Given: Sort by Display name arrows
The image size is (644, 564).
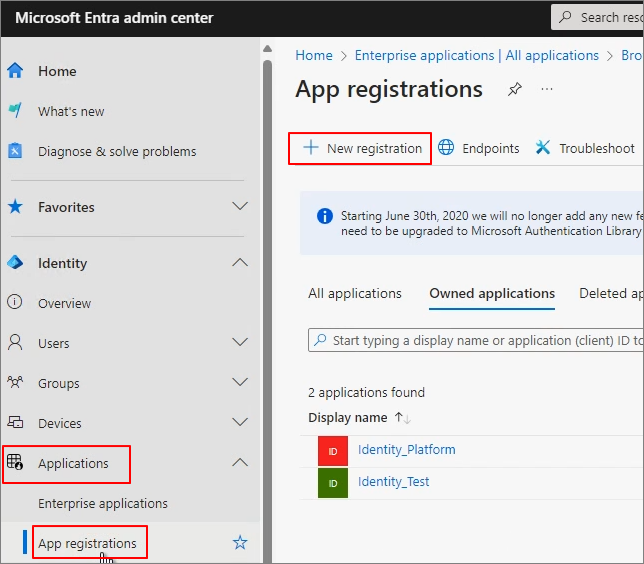Looking at the screenshot, I should [x=402, y=418].
